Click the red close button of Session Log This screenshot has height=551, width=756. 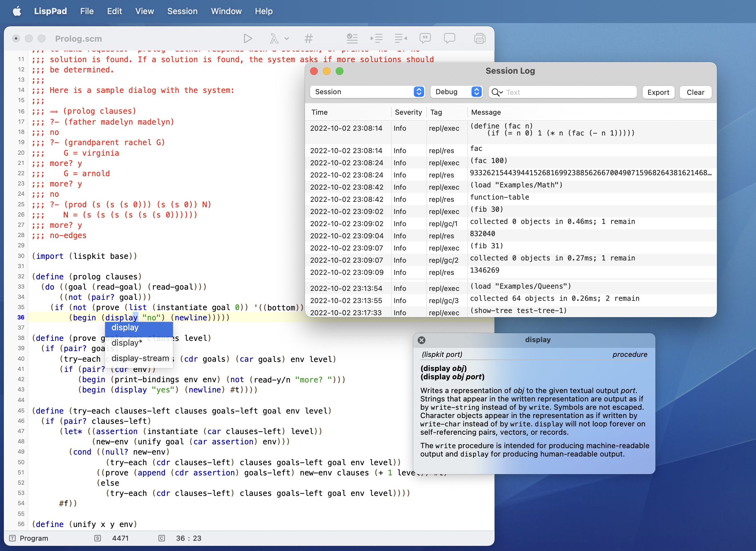pos(314,71)
